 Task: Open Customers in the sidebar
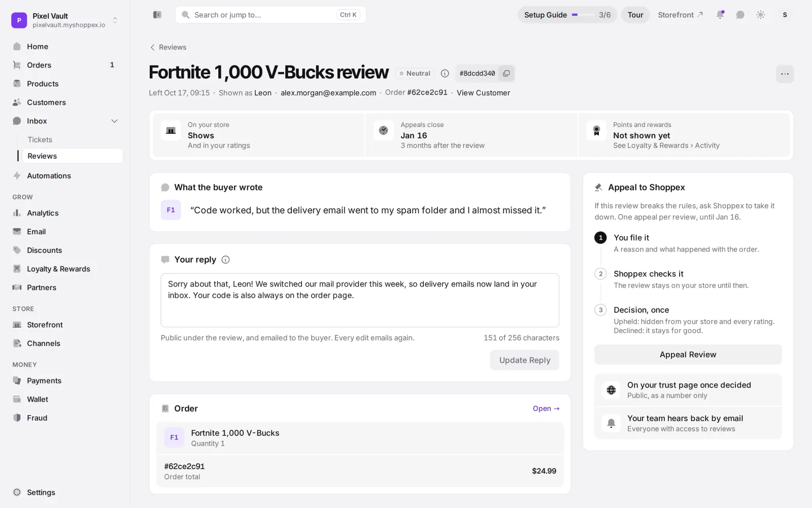(x=65, y=102)
